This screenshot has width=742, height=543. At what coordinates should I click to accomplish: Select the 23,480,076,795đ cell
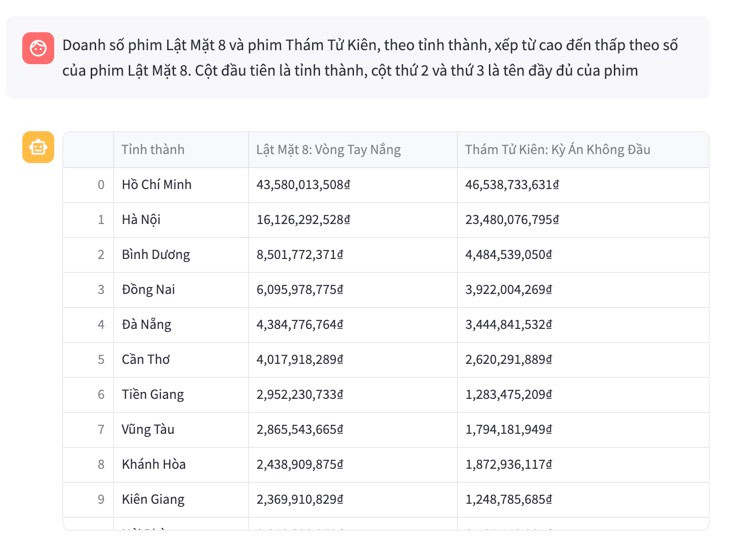(512, 220)
